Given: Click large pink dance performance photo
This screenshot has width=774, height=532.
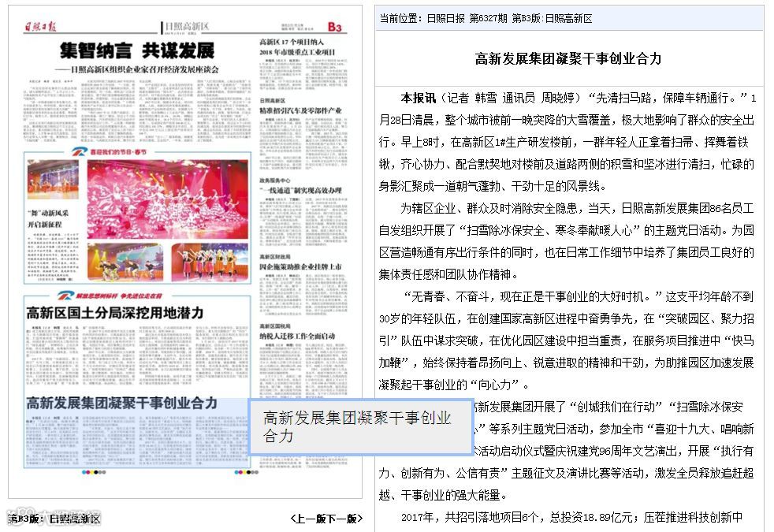Looking at the screenshot, I should click(x=168, y=200).
